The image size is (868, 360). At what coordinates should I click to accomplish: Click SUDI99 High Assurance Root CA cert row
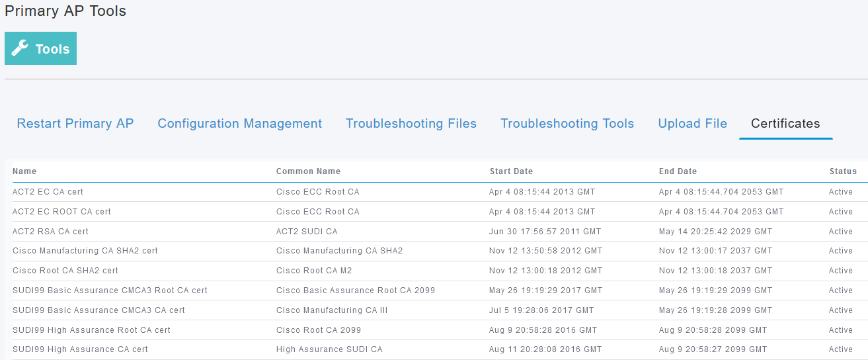pos(91,330)
